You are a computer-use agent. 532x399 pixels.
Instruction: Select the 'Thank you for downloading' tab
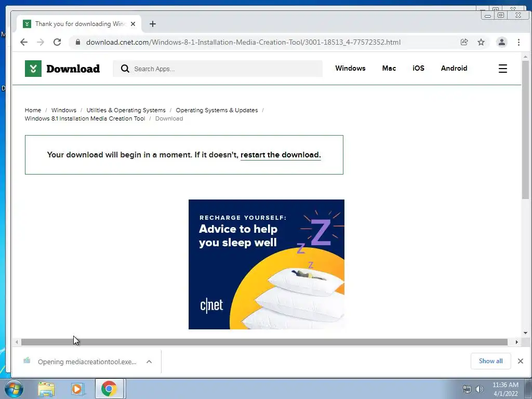79,24
